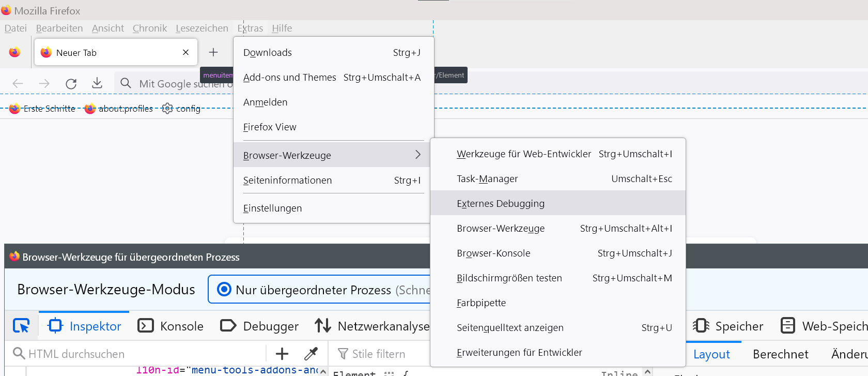Click the downloads arrow toolbar icon
This screenshot has height=376, width=868.
97,83
